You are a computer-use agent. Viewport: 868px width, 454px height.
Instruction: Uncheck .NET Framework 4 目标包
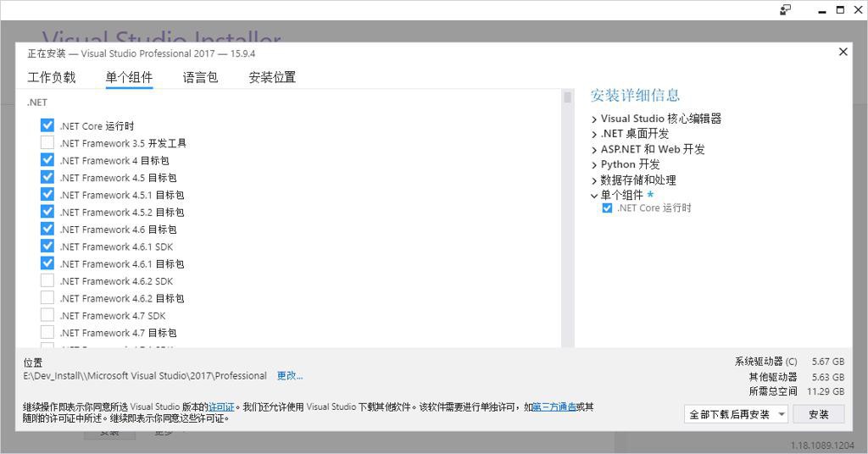(47, 160)
